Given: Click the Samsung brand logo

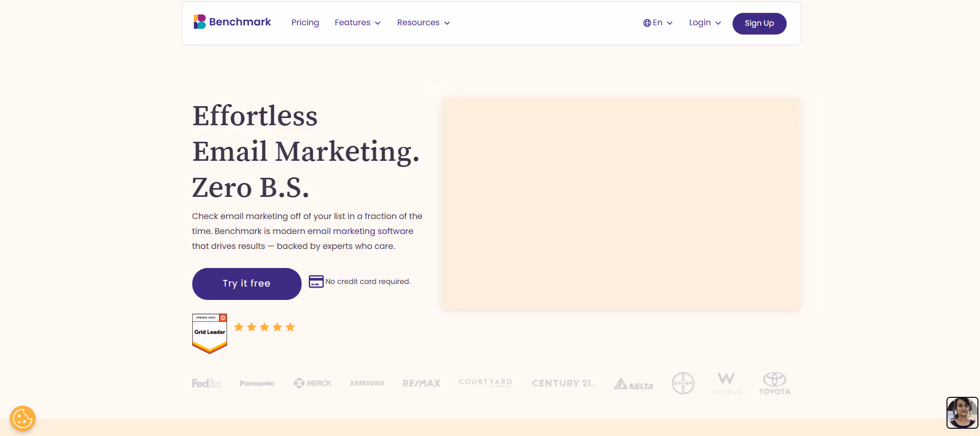Looking at the screenshot, I should (x=367, y=383).
